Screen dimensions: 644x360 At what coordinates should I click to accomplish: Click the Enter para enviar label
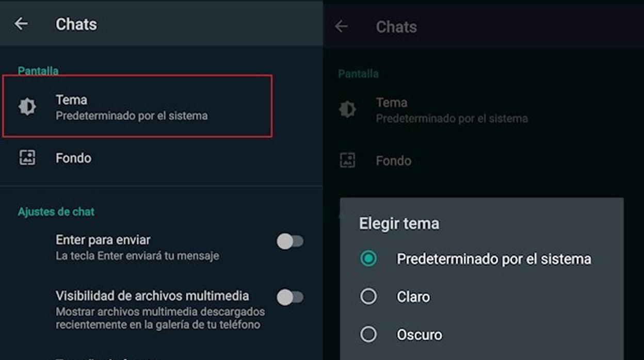(103, 240)
